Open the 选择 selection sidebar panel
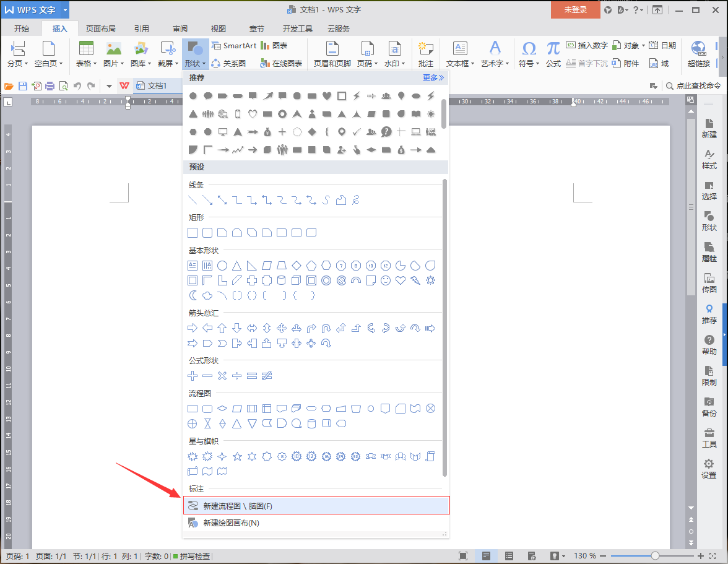This screenshot has height=564, width=728. pos(709,190)
